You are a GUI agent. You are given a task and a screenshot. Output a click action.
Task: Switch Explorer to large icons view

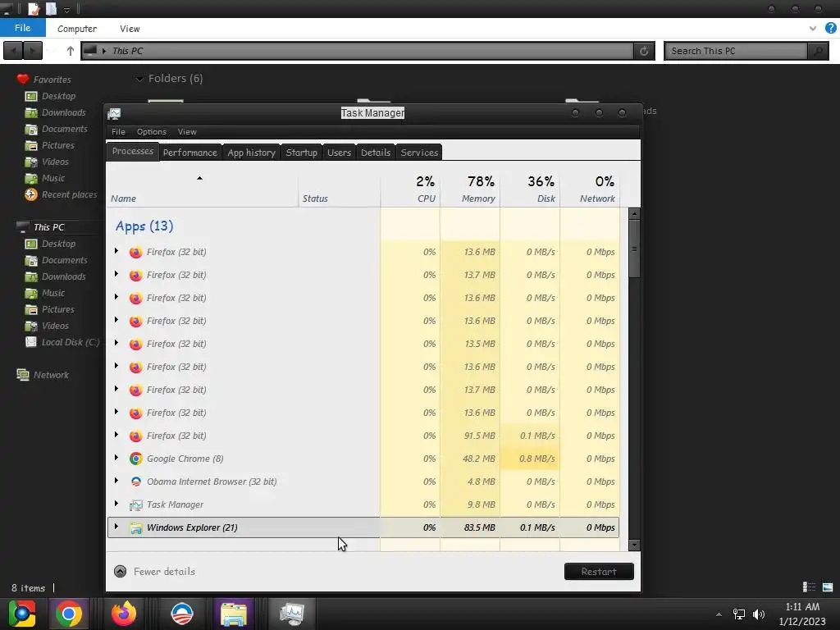coord(828,587)
